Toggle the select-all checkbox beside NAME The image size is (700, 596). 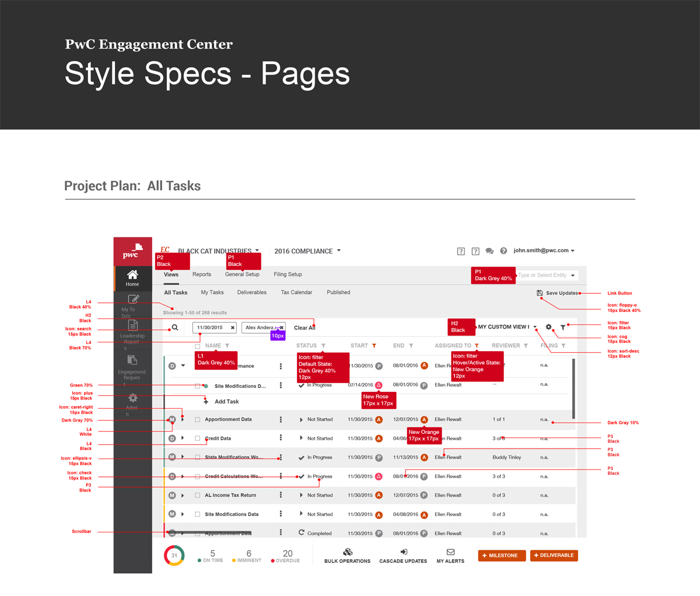point(198,346)
